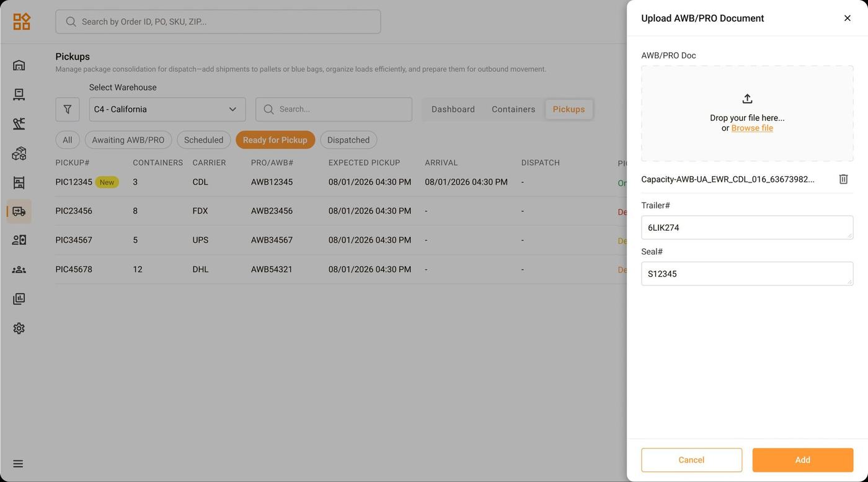Click the filter funnel icon button
868x482 pixels.
coord(68,109)
